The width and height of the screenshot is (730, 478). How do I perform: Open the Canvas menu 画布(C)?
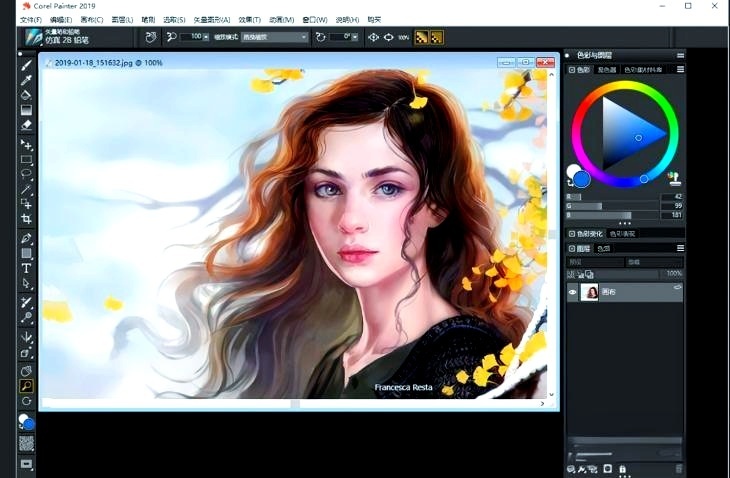(x=92, y=20)
